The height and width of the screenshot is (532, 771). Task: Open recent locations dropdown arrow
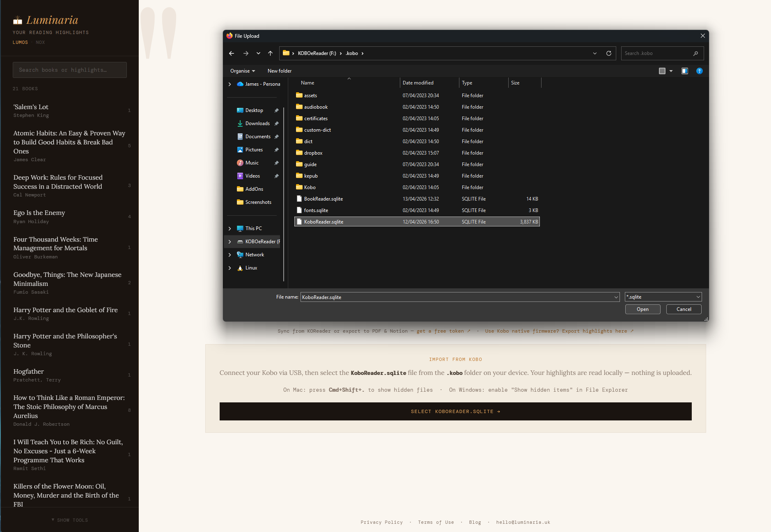pos(258,53)
